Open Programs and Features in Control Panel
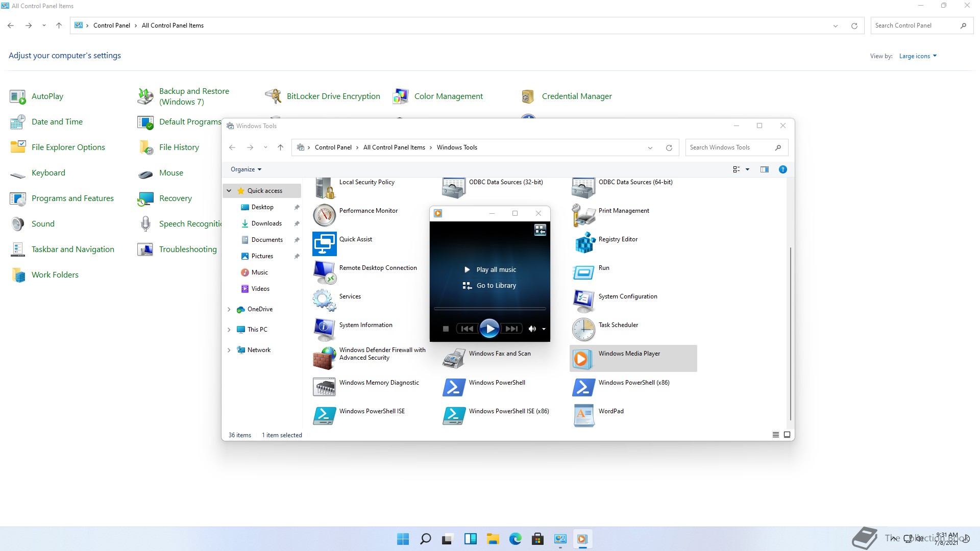Image resolution: width=980 pixels, height=551 pixels. click(62, 198)
